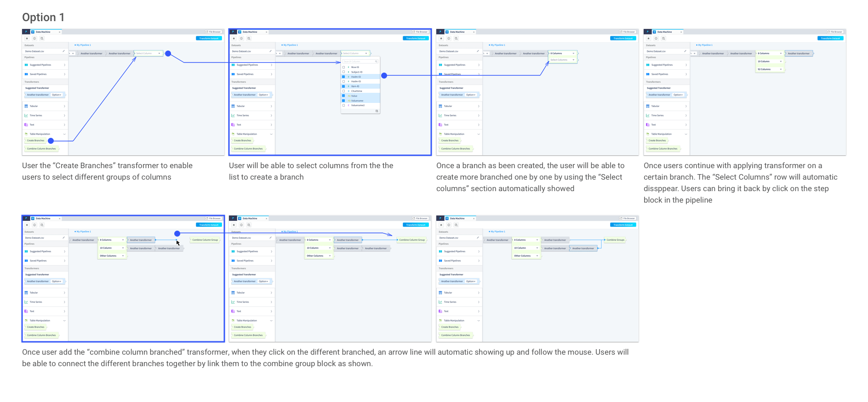Select Data Machine tab in the 92 Columns mockup
The height and width of the screenshot is (402, 868).
pyautogui.click(x=668, y=32)
